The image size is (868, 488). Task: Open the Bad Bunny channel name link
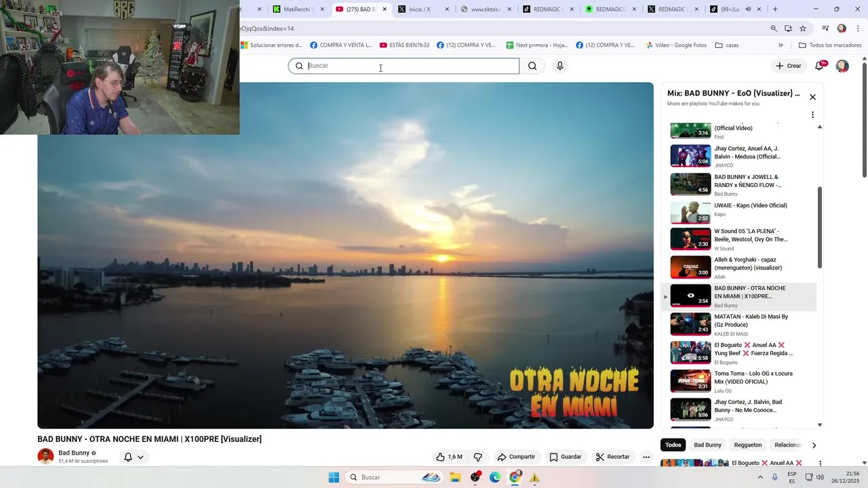74,453
